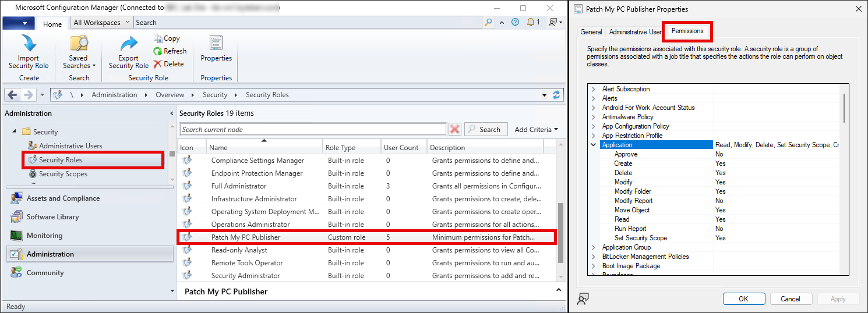Click the permissions list scrollbar
The width and height of the screenshot is (868, 313).
(844, 108)
